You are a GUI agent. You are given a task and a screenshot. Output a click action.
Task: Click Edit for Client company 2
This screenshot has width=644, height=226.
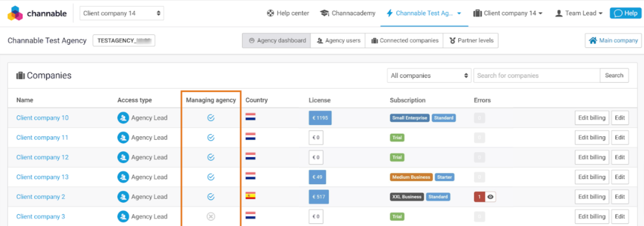point(620,197)
